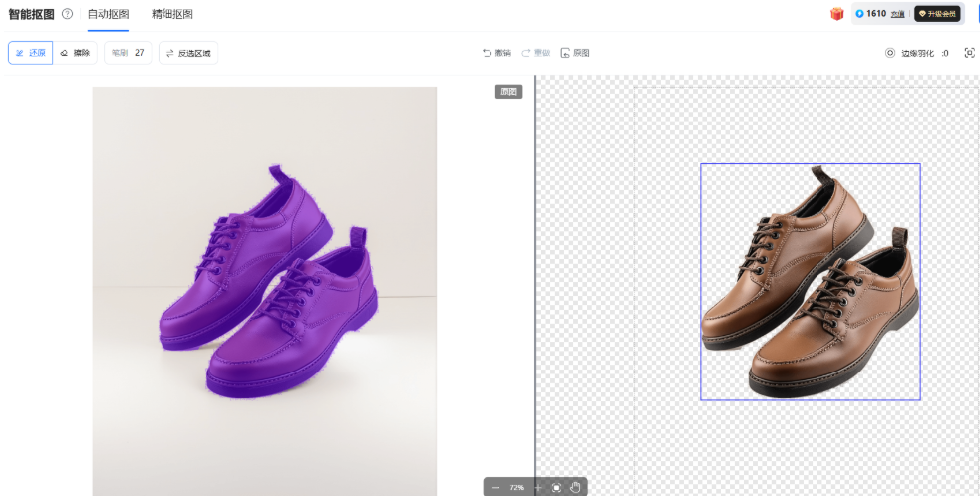Click the 升级会员 upgrade button
Screen dimensions: 980x496
(x=937, y=14)
